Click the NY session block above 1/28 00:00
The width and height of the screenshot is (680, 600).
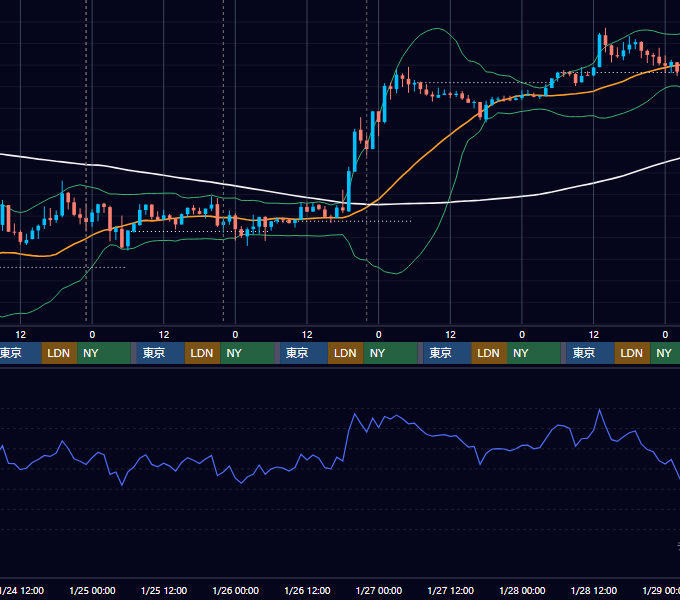(533, 353)
